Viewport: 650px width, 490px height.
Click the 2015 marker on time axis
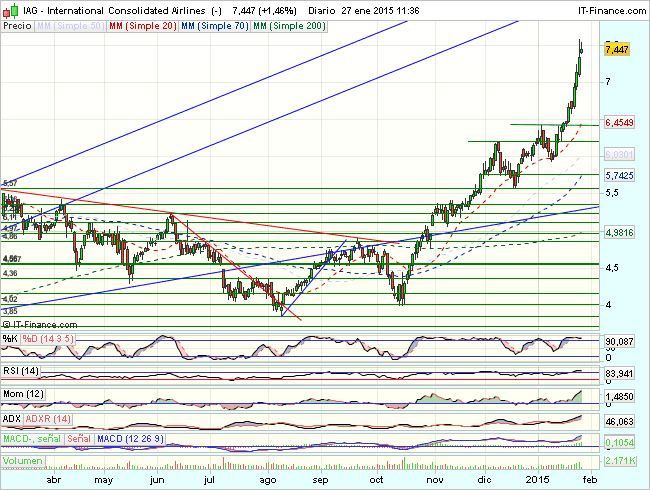pyautogui.click(x=539, y=480)
